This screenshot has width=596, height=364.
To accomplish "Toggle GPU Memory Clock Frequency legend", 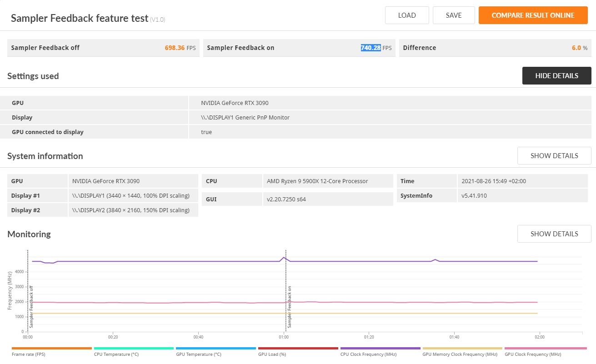I will [462, 352].
